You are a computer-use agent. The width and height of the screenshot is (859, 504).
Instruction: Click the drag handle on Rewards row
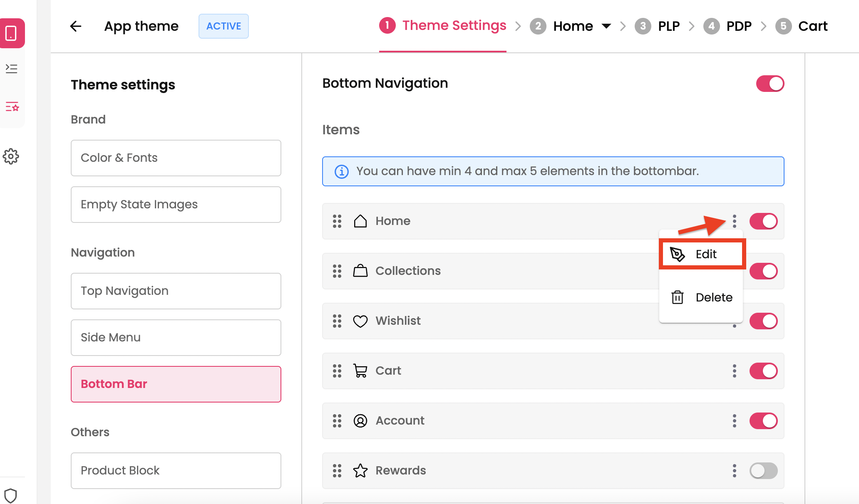point(337,471)
